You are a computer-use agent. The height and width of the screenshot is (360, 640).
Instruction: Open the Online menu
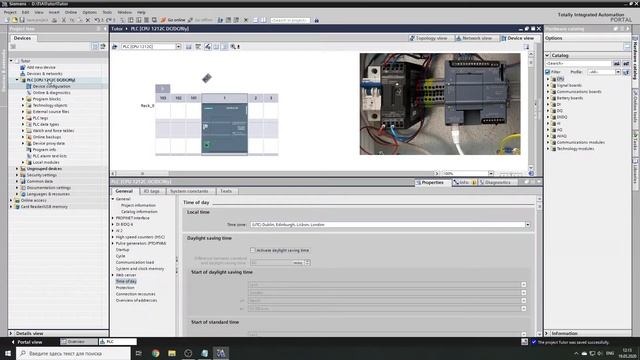(x=71, y=13)
